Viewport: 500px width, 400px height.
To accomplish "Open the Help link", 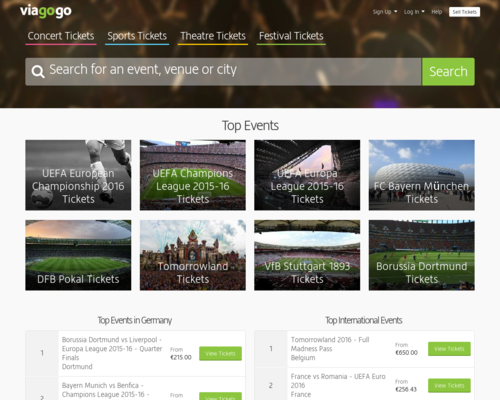I will (437, 12).
